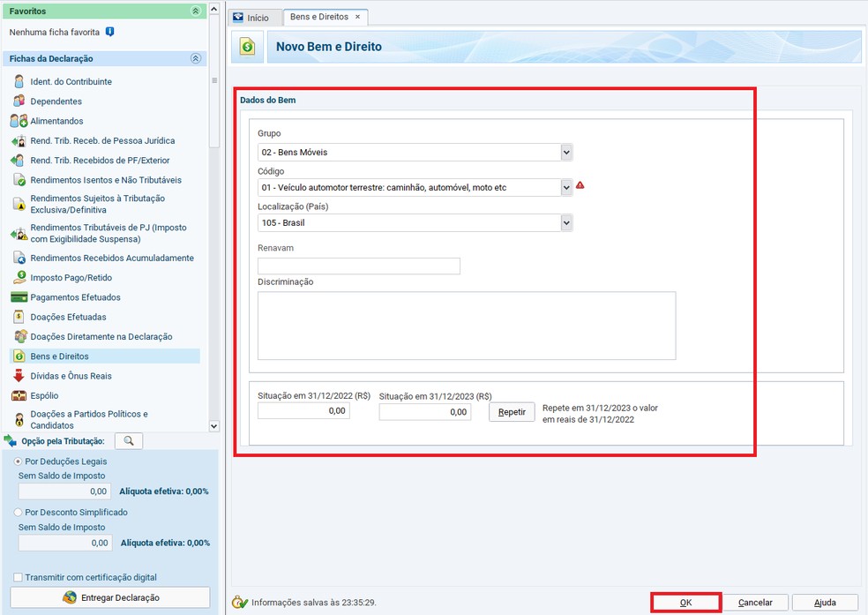Collapse the Fichas da Declaração section
The image size is (868, 615).
195,58
